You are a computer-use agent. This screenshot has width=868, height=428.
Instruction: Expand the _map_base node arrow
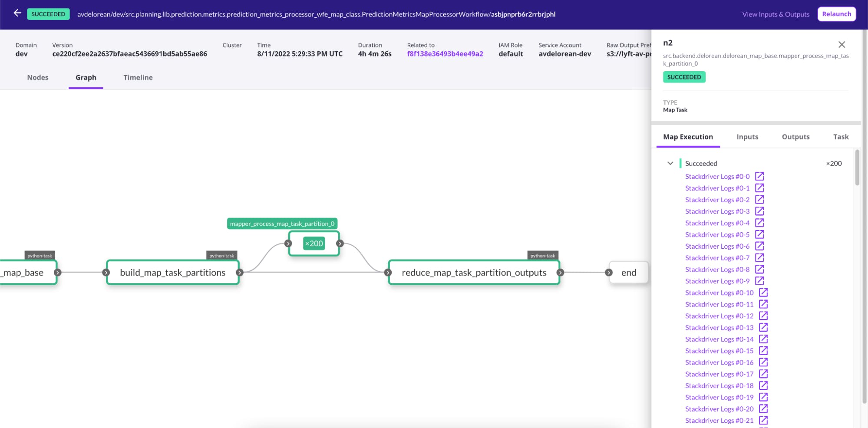click(58, 272)
